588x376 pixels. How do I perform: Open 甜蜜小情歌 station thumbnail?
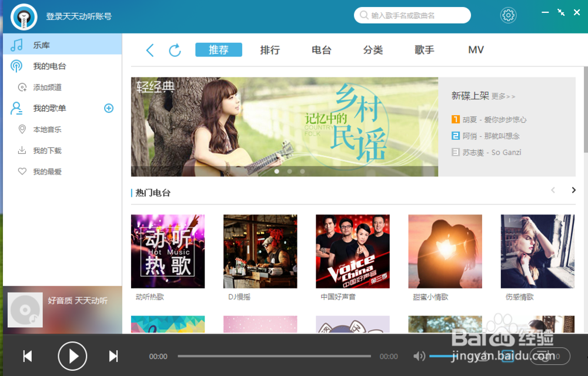coord(445,251)
